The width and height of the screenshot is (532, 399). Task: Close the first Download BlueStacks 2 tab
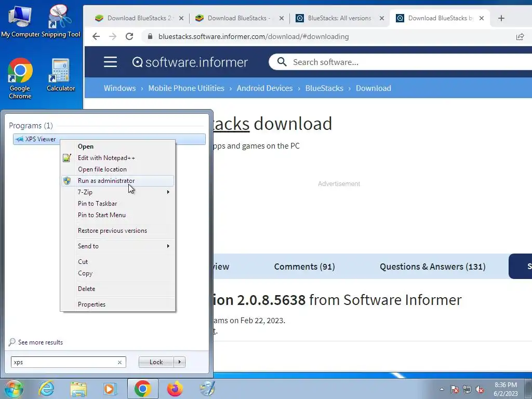pyautogui.click(x=181, y=18)
